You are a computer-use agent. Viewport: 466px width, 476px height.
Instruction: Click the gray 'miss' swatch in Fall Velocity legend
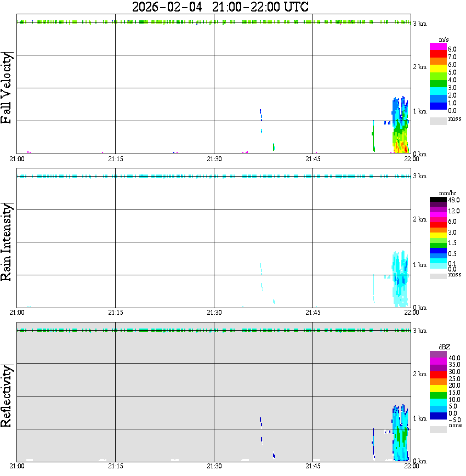438,121
